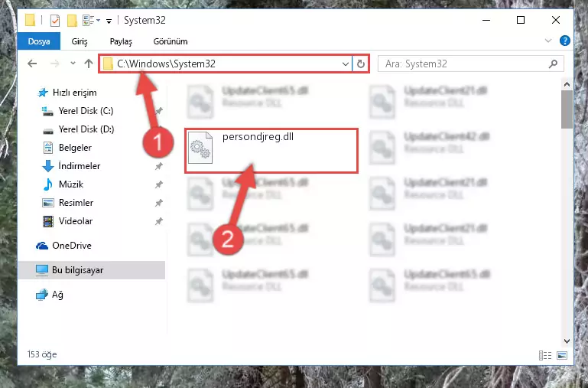Image resolution: width=588 pixels, height=388 pixels.
Task: Click the search magnifier icon
Action: [x=553, y=64]
